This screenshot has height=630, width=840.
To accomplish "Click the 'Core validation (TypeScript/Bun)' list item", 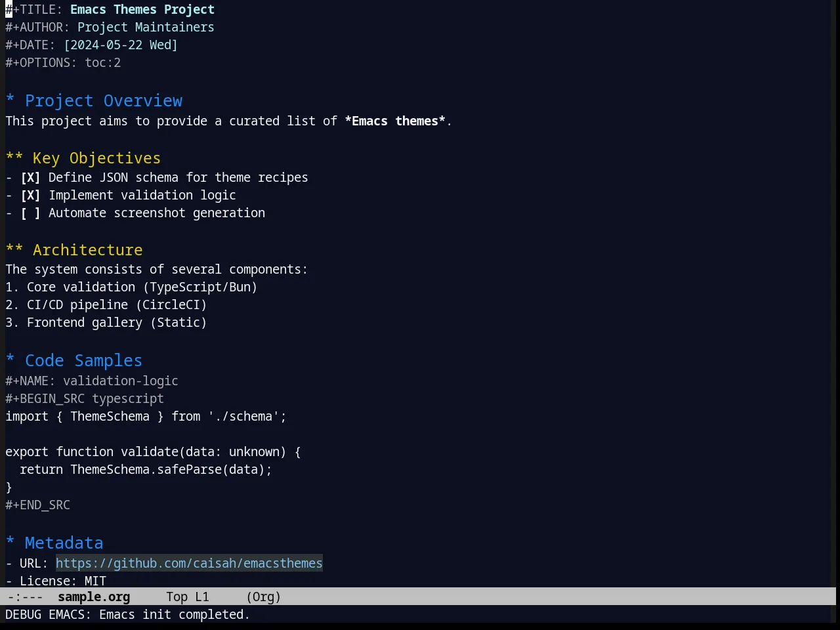I will (131, 287).
